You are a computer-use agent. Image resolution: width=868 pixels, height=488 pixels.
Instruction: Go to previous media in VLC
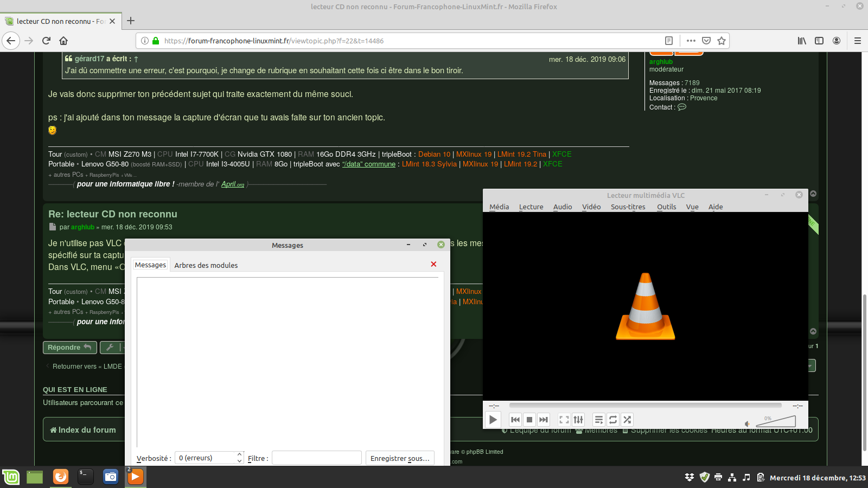515,420
